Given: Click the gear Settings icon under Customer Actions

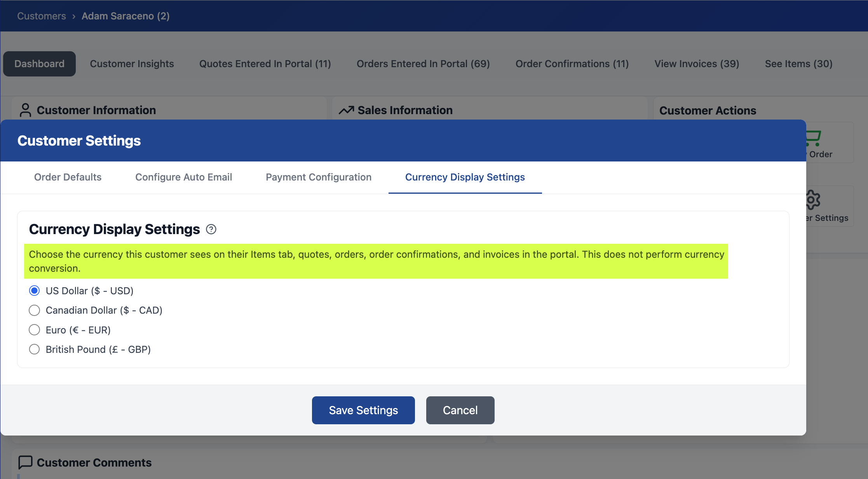Looking at the screenshot, I should [x=813, y=200].
